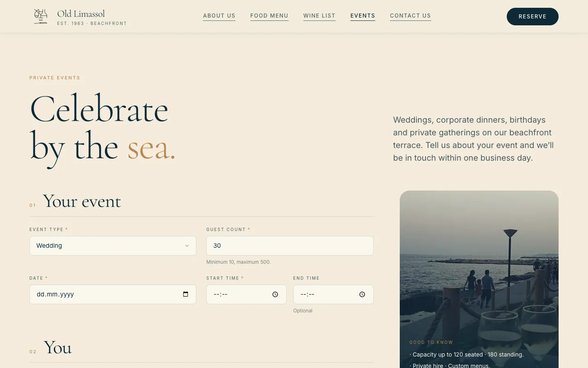
Task: Go to the Food Menu page
Action: 269,16
